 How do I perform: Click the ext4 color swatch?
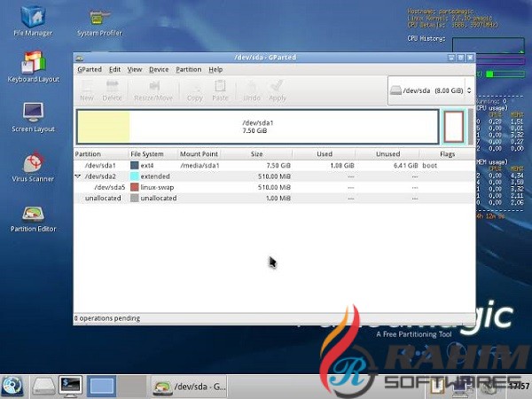tap(135, 166)
